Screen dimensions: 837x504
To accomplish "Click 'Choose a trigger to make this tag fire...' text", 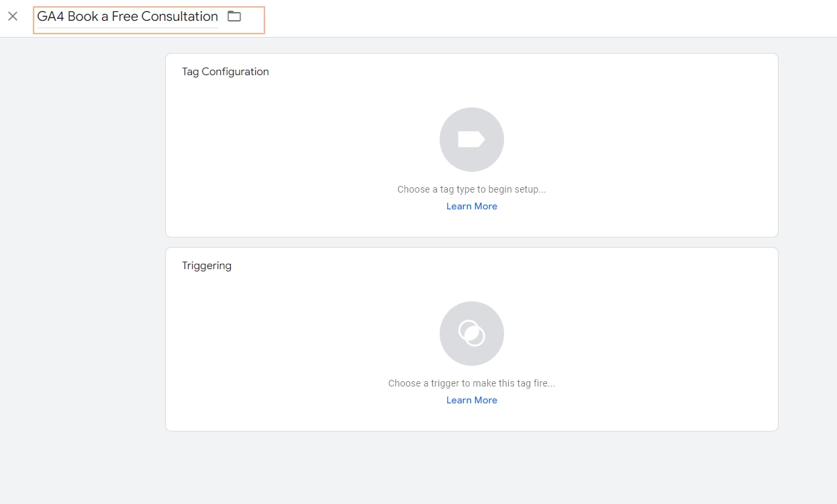I will pyautogui.click(x=472, y=383).
